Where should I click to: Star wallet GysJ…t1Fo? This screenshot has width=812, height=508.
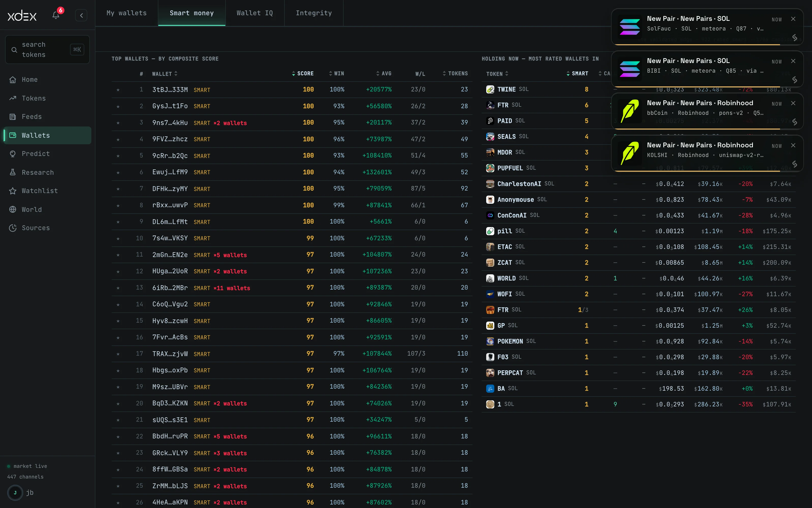coord(118,106)
